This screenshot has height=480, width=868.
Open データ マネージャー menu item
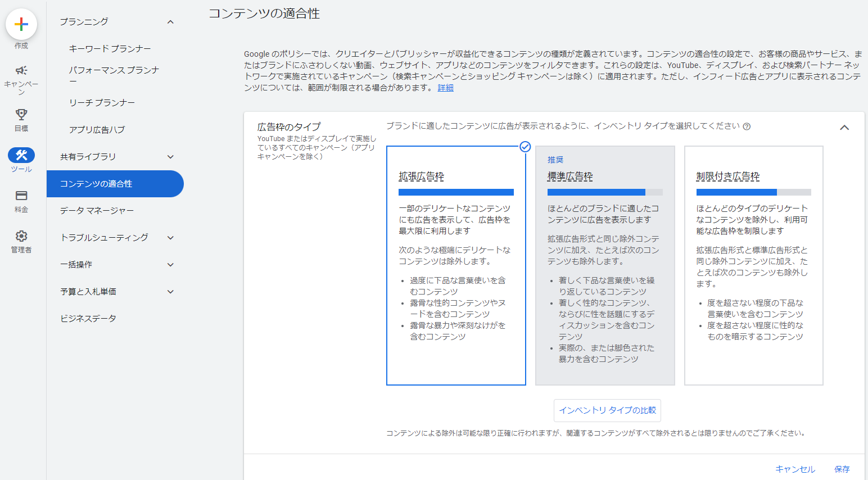point(97,211)
